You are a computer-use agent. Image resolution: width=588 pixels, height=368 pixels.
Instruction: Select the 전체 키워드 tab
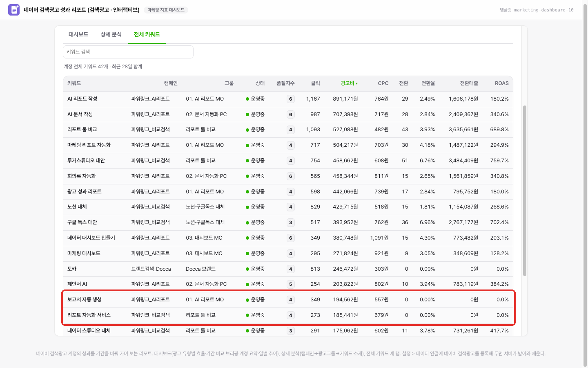click(147, 34)
